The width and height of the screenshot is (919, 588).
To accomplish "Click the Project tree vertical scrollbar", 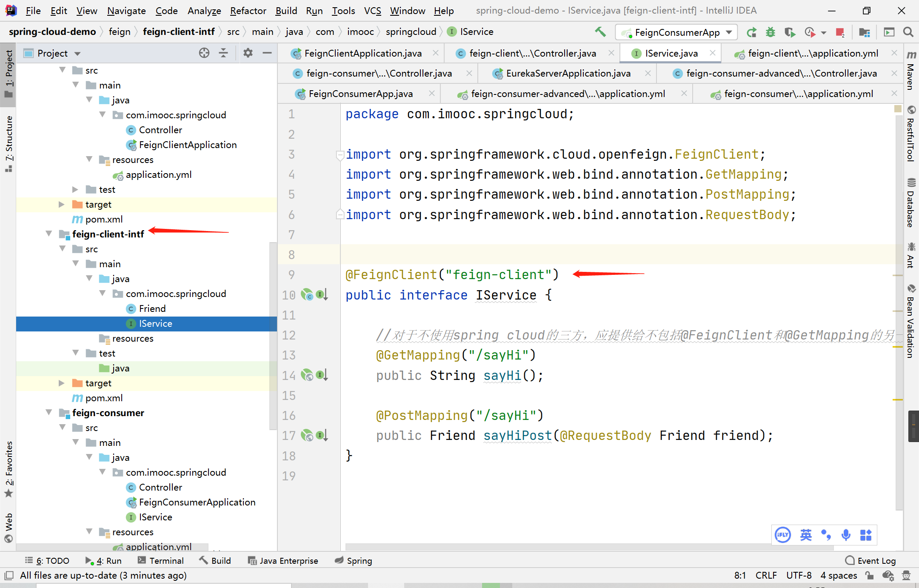I will click(x=274, y=336).
